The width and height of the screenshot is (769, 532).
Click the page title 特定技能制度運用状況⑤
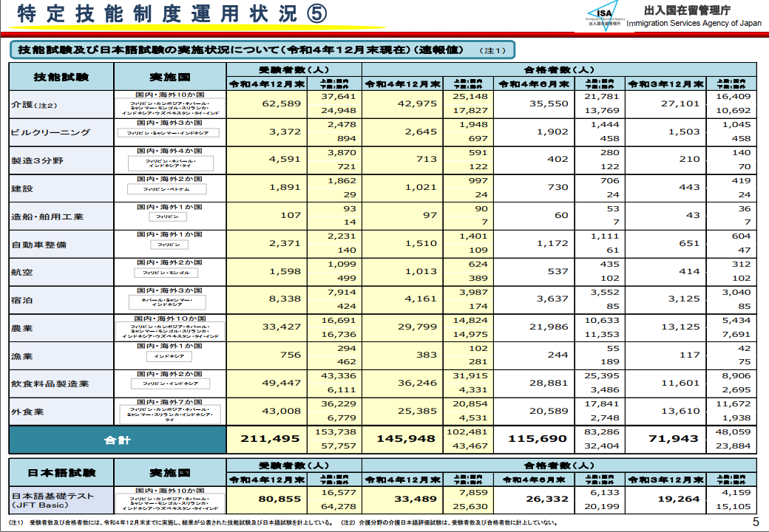coord(172,14)
